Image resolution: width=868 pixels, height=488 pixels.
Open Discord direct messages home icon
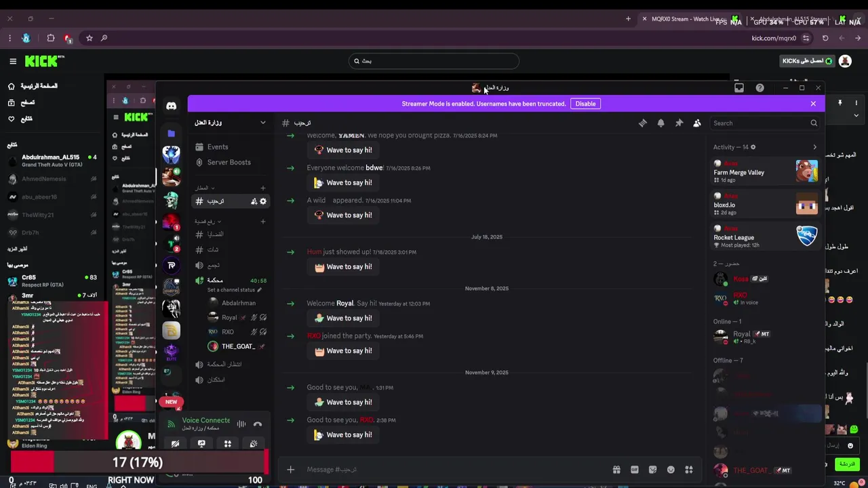[171, 106]
